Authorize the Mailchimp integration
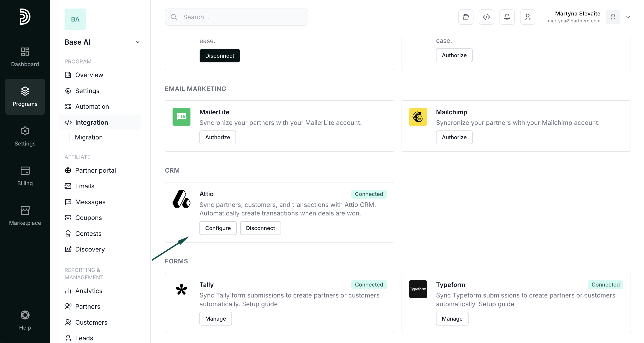Image resolution: width=644 pixels, height=343 pixels. 454,137
